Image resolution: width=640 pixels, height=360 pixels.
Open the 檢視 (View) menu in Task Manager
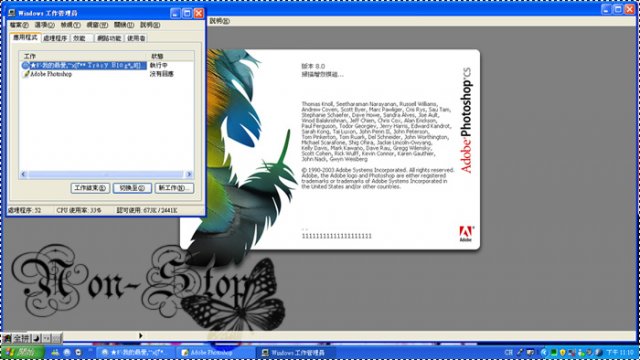click(70, 25)
